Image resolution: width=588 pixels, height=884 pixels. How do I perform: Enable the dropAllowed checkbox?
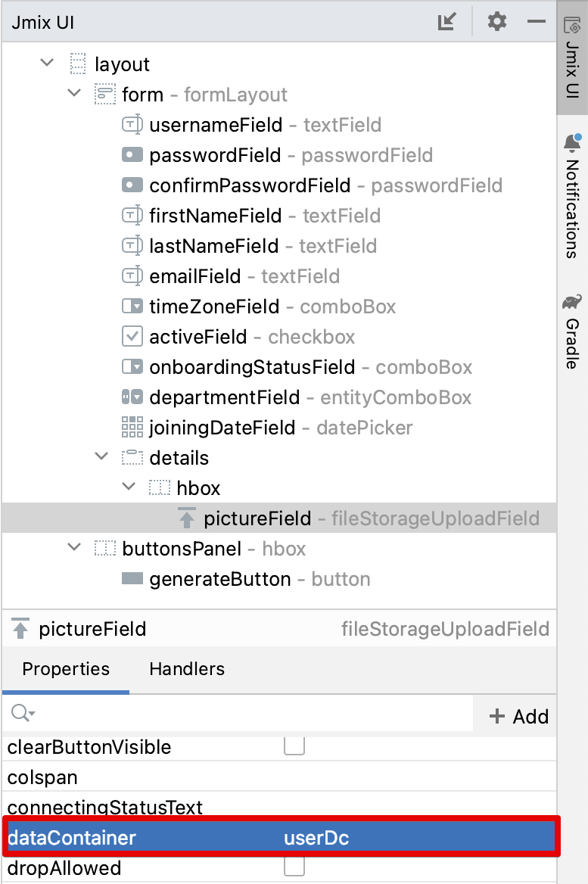coord(294,867)
